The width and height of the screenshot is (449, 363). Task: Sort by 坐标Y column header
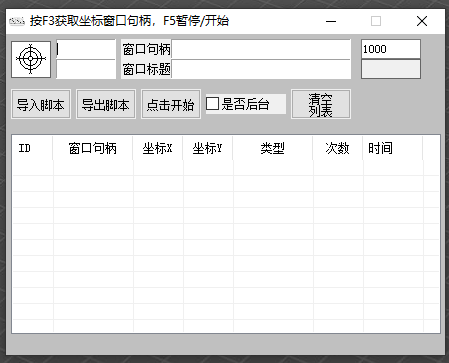click(207, 148)
